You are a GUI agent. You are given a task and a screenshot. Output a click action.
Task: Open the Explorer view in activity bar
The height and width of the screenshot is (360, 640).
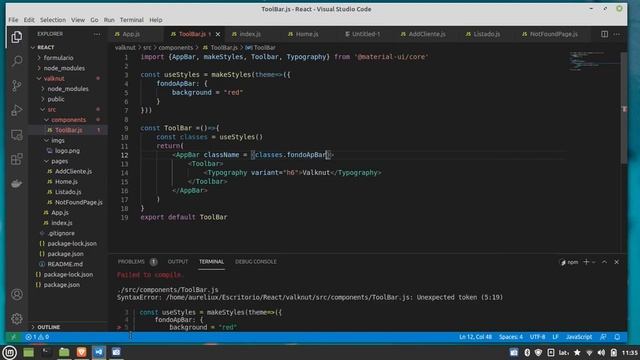point(17,37)
